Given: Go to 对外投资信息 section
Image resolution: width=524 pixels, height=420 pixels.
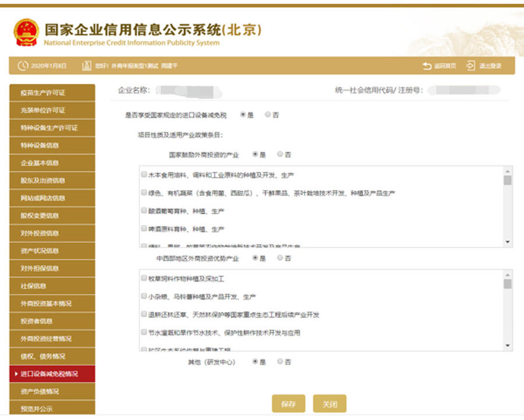Looking at the screenshot, I should [x=52, y=233].
